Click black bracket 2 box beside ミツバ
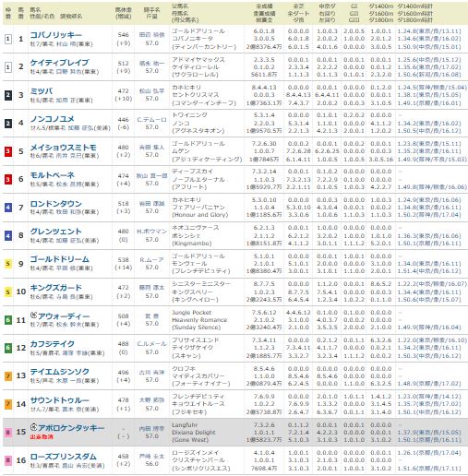This screenshot has width=468, height=476. (x=8, y=95)
